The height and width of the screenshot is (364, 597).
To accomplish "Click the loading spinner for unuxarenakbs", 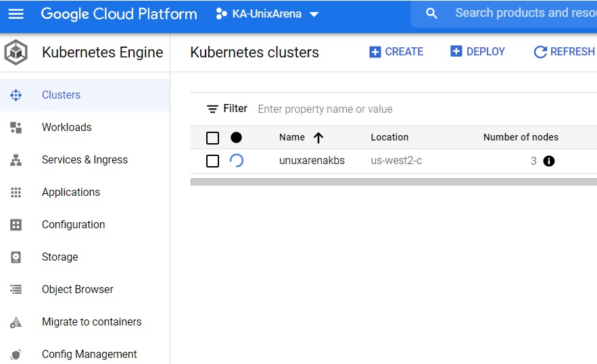I will click(x=237, y=161).
